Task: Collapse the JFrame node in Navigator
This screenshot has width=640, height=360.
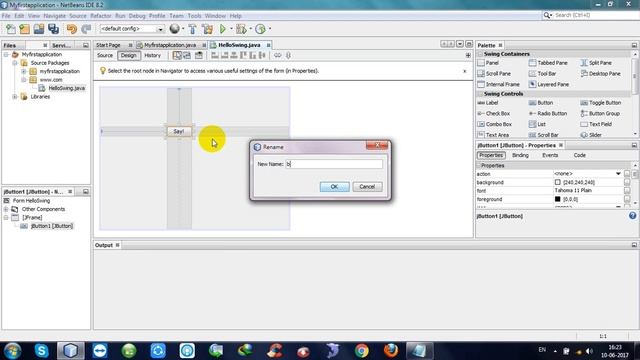Action: pyautogui.click(x=6, y=218)
